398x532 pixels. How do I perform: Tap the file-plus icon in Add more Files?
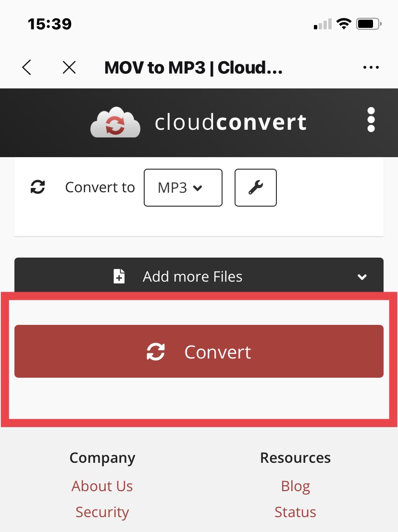(119, 276)
